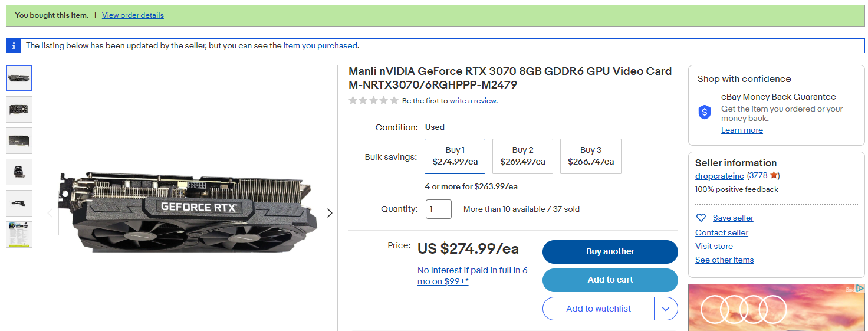
Task: Expand the watchlist dropdown arrow
Action: (666, 309)
